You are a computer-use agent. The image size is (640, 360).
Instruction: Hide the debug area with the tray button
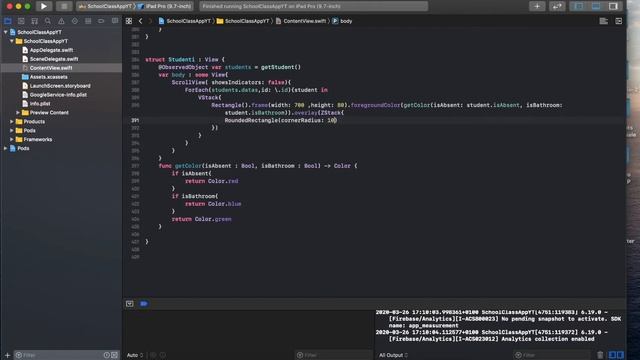pyautogui.click(x=129, y=304)
